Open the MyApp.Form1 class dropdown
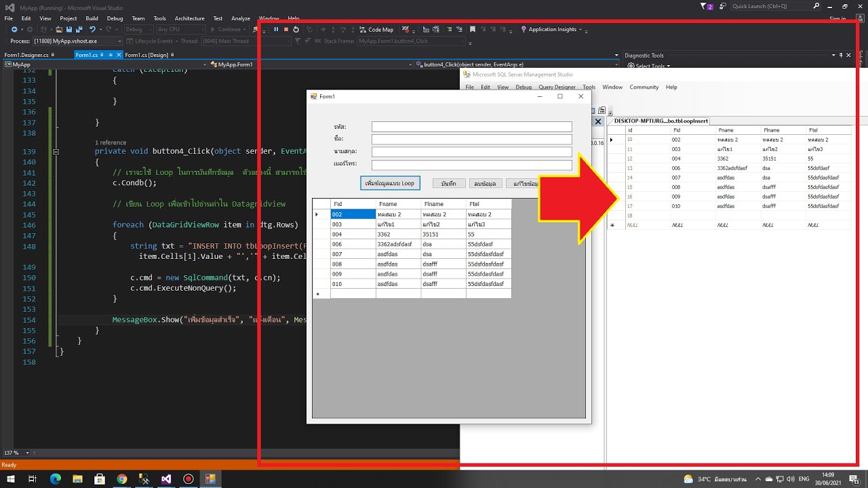Image resolution: width=868 pixels, height=488 pixels. [x=312, y=64]
